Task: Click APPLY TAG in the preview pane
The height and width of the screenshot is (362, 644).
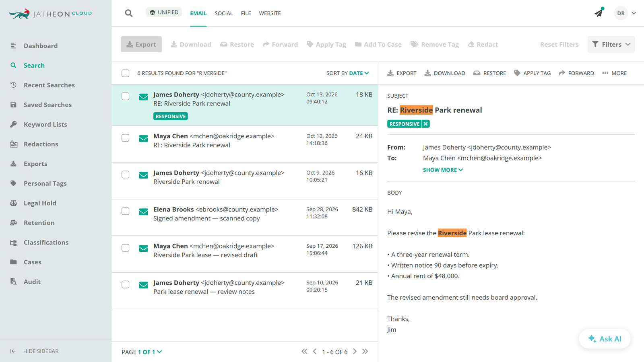Action: (532, 73)
